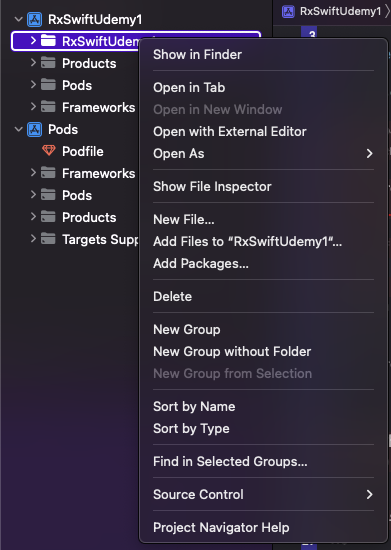Choose Open with External Editor
The image size is (391, 550).
pos(230,132)
